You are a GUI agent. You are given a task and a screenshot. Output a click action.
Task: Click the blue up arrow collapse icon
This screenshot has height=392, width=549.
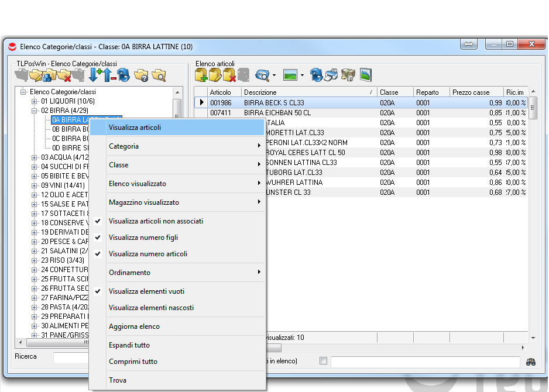pos(108,75)
